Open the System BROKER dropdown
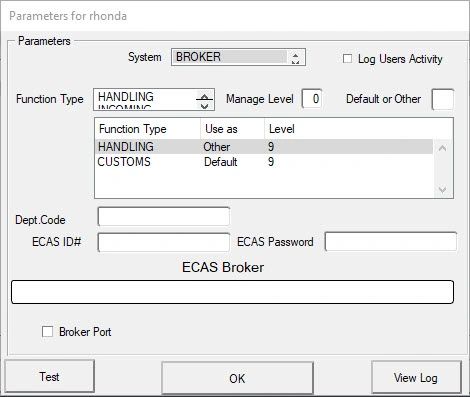Image resolution: width=470 pixels, height=397 pixels. 238,57
